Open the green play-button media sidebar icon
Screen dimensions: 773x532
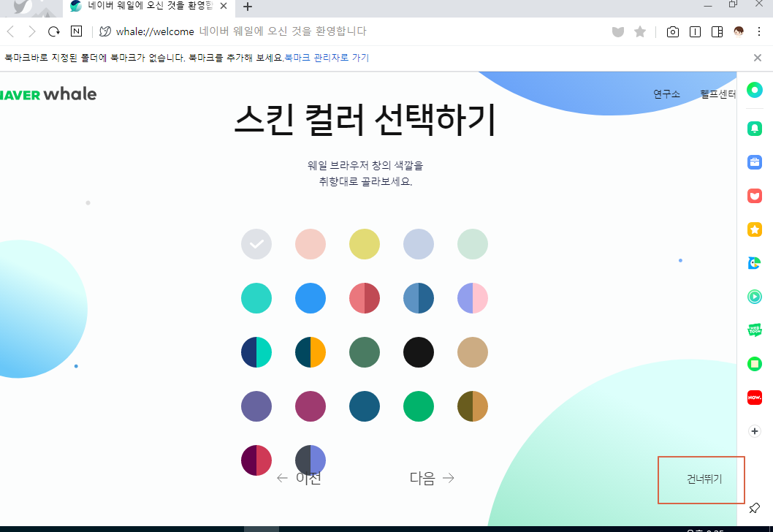point(754,296)
